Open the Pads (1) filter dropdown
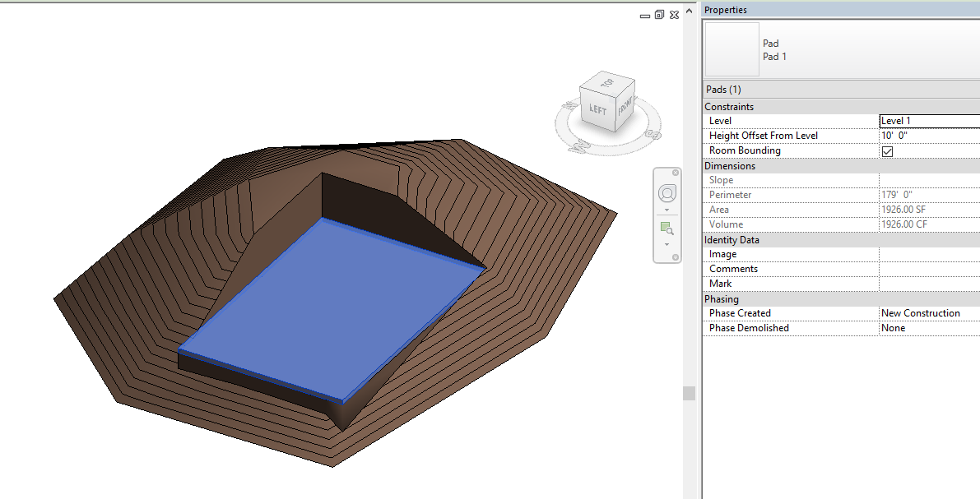980x499 pixels. coord(841,90)
